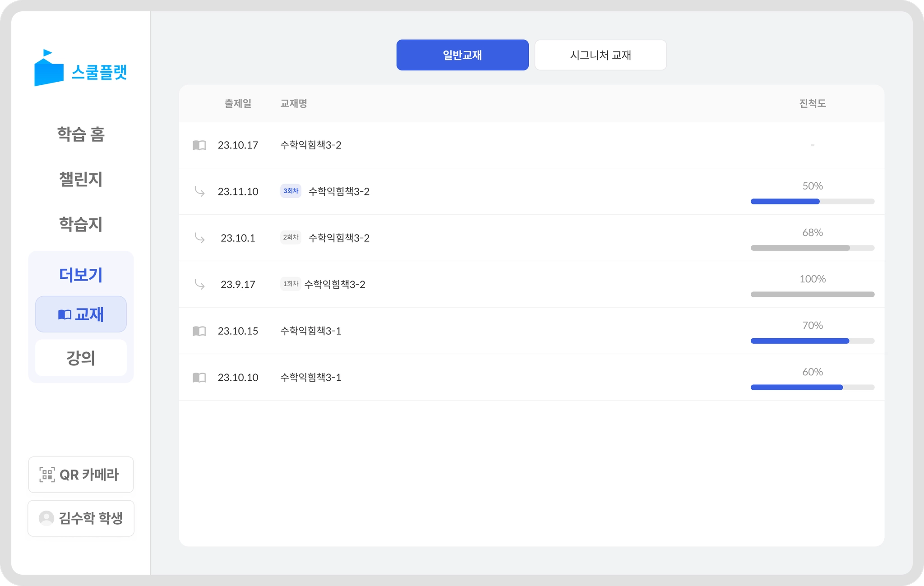Switch to the 일반교재 tab
Image resolution: width=924 pixels, height=586 pixels.
pyautogui.click(x=462, y=55)
